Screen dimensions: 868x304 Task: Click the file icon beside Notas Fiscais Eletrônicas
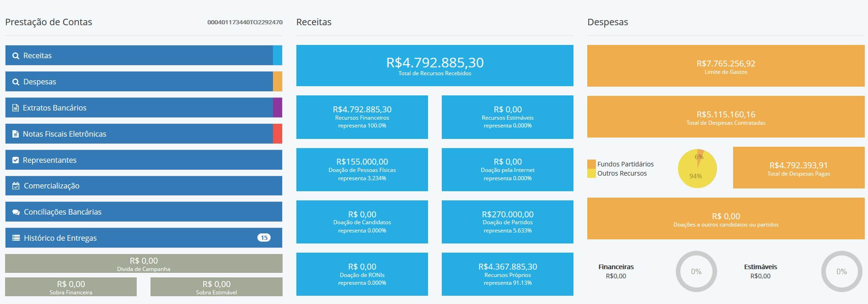[16, 134]
